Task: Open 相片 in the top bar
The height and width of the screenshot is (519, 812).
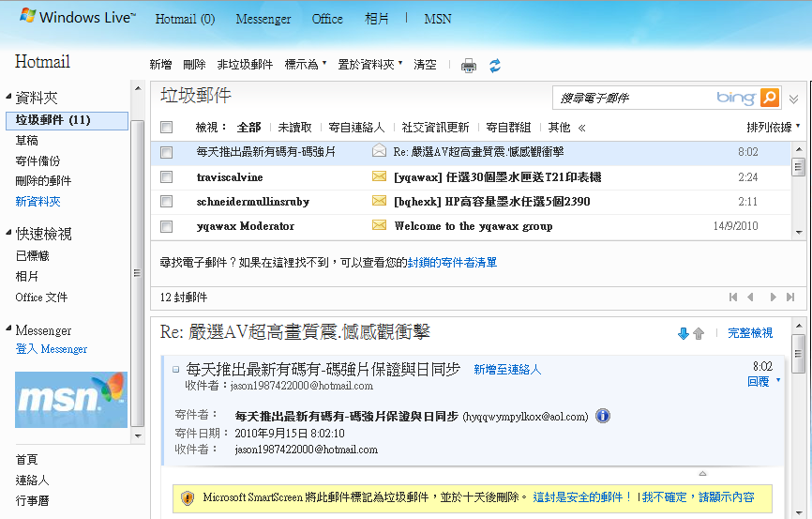Action: click(377, 19)
